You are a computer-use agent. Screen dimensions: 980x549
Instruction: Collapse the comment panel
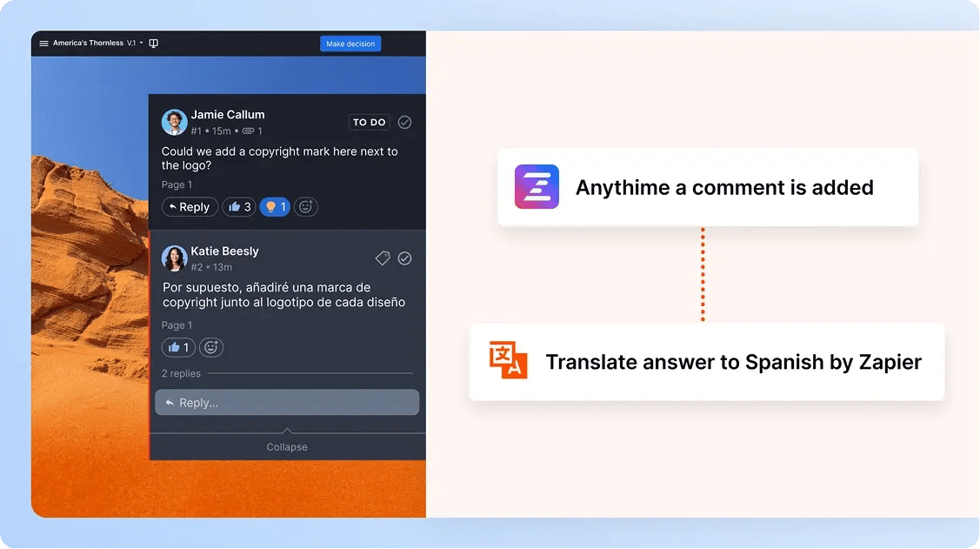[x=286, y=446]
